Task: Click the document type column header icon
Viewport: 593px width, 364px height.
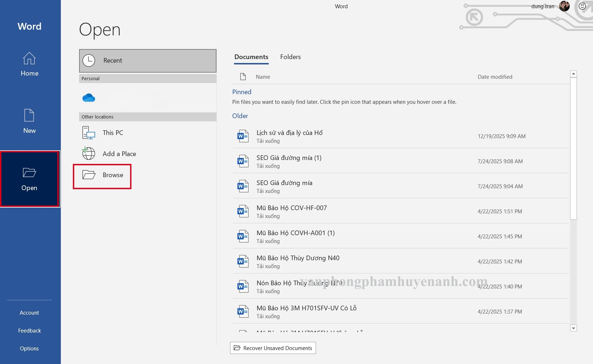Action: (x=243, y=77)
